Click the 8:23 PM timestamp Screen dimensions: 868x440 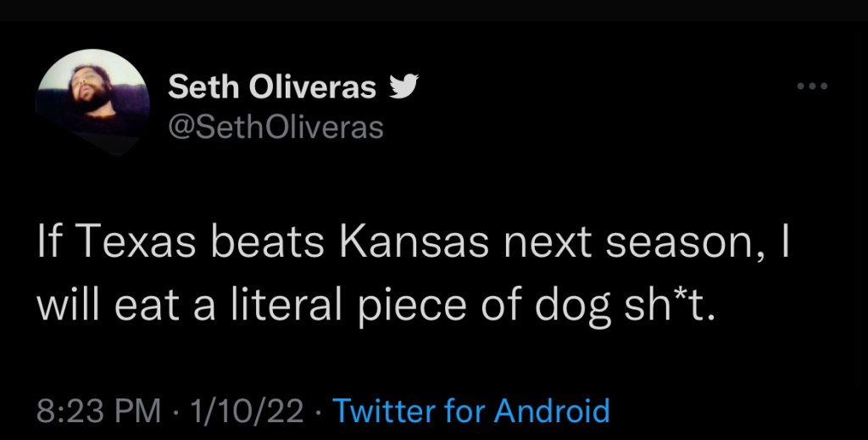[100, 411]
